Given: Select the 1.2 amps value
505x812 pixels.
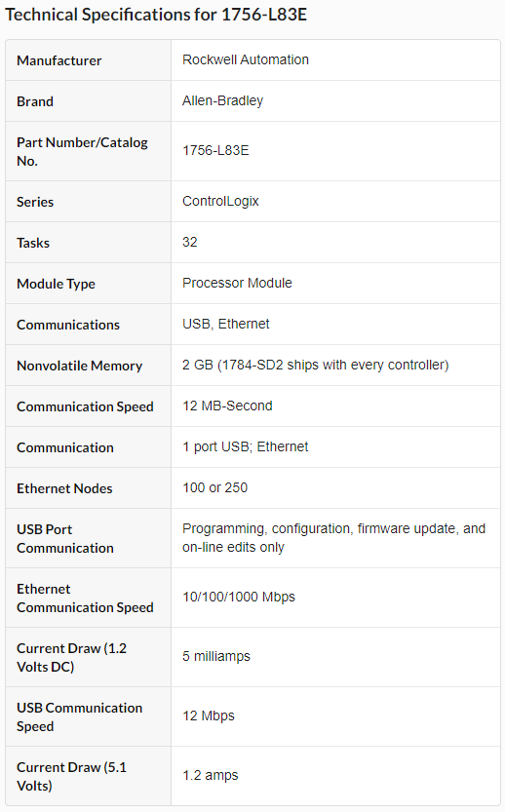Looking at the screenshot, I should pyautogui.click(x=211, y=776).
